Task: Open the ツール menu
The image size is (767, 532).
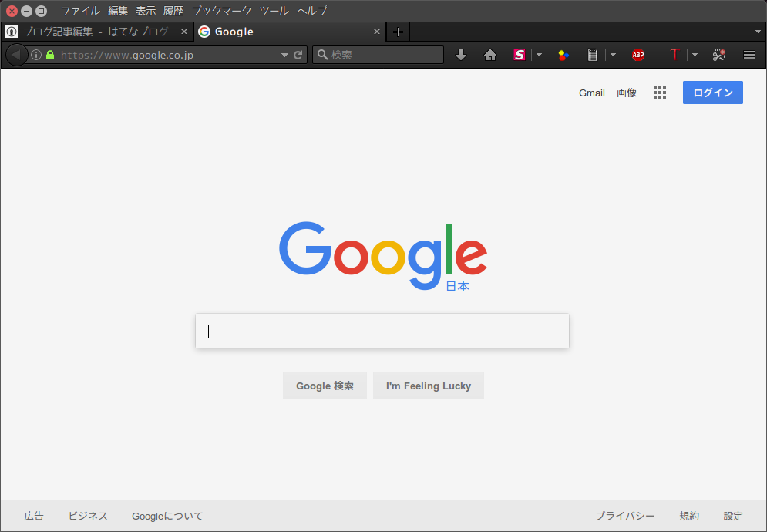Action: pos(274,11)
